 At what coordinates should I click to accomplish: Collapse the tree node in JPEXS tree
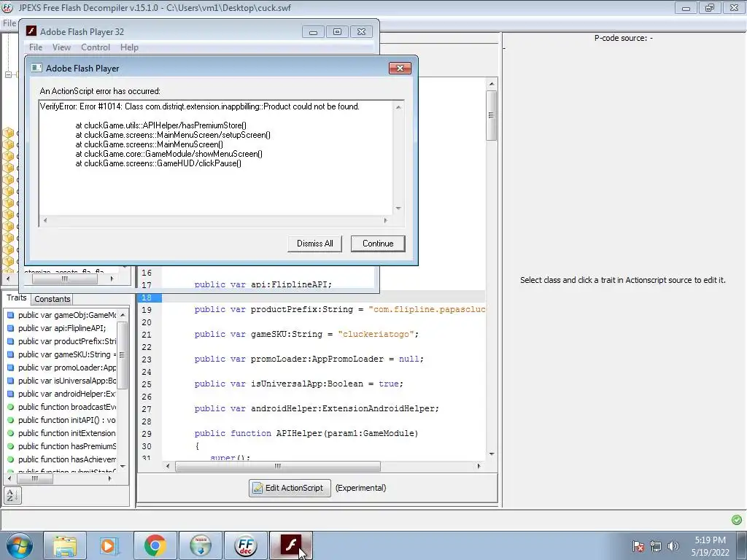8,75
